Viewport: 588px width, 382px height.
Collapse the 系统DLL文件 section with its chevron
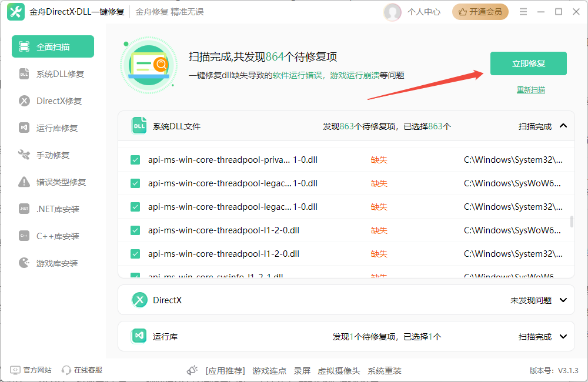563,126
